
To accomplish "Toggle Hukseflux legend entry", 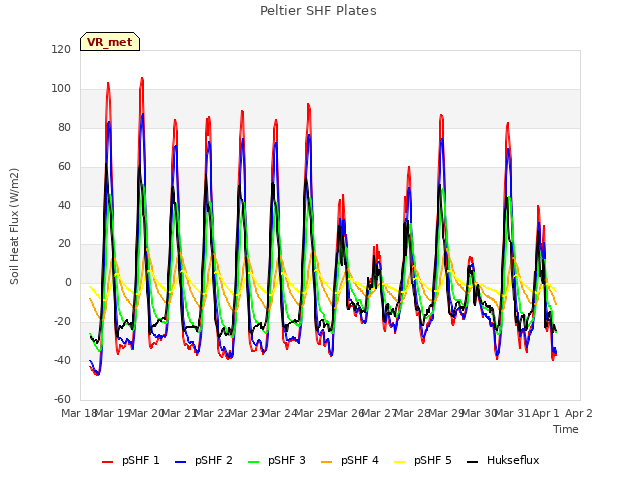I will click(503, 460).
